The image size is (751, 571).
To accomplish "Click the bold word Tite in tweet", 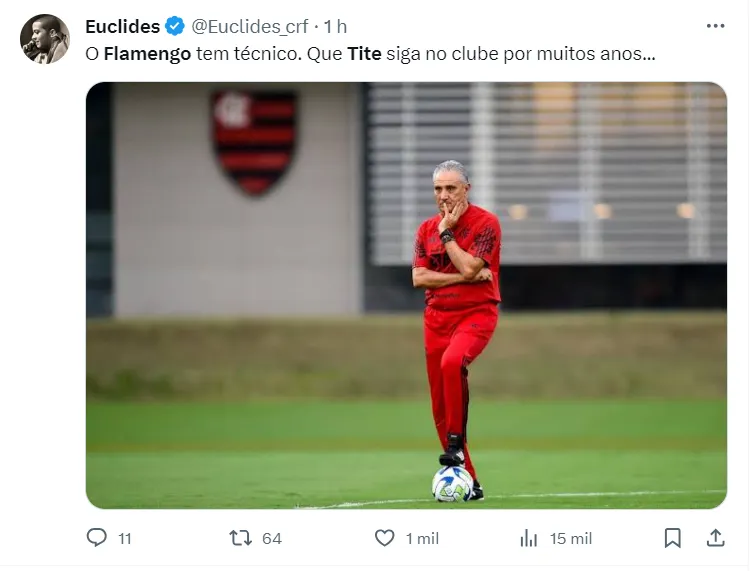I will pyautogui.click(x=364, y=54).
